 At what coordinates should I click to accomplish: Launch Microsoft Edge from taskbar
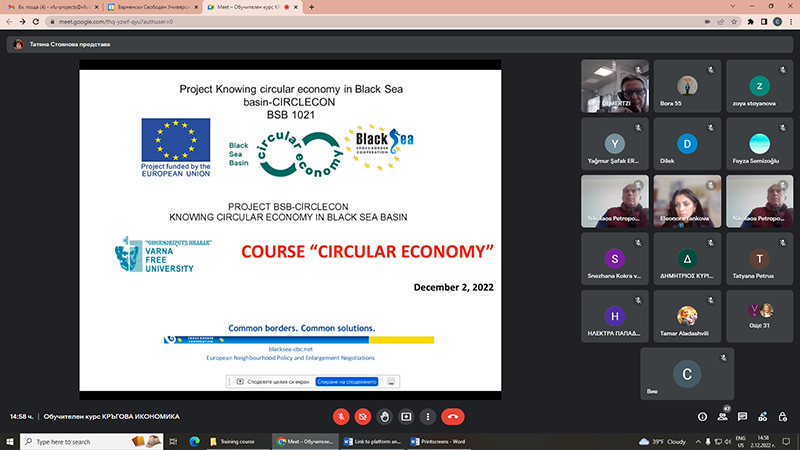pyautogui.click(x=194, y=442)
